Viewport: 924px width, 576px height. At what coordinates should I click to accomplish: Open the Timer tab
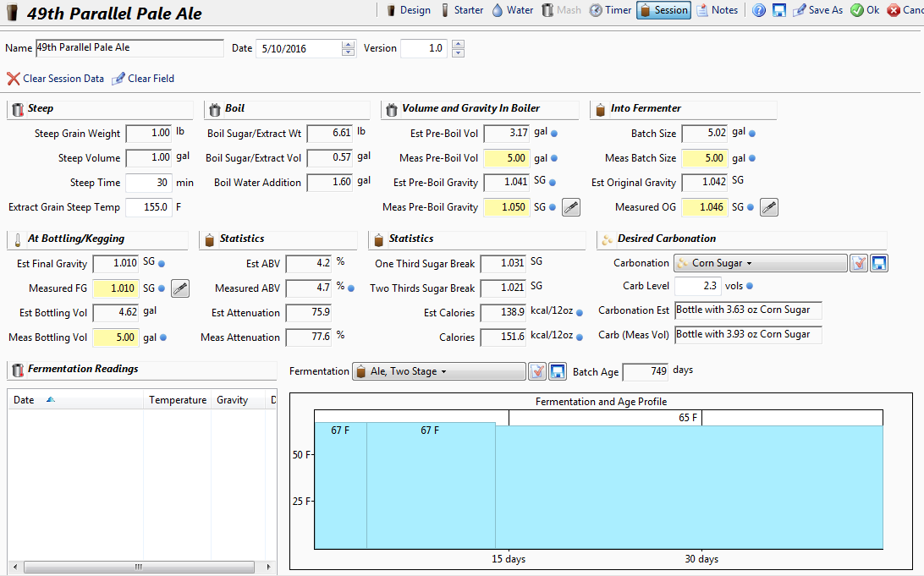tap(611, 10)
